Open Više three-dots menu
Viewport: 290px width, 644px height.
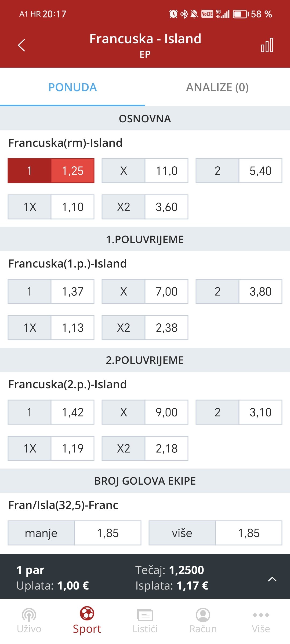coord(261,615)
